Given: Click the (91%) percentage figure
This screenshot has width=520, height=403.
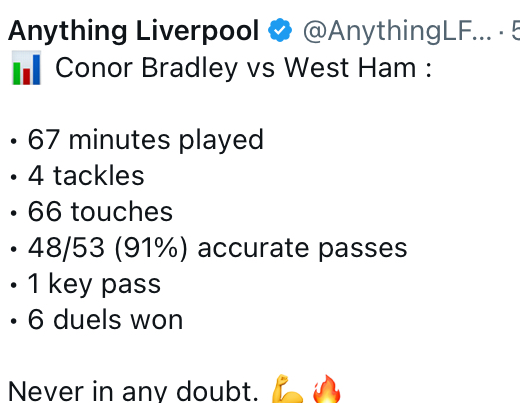Looking at the screenshot, I should pos(151,248).
